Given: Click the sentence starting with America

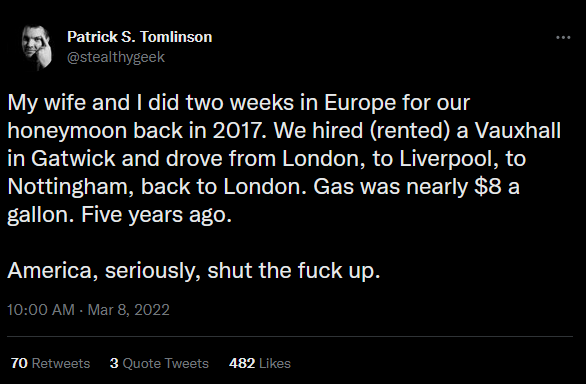Looking at the screenshot, I should tap(194, 270).
